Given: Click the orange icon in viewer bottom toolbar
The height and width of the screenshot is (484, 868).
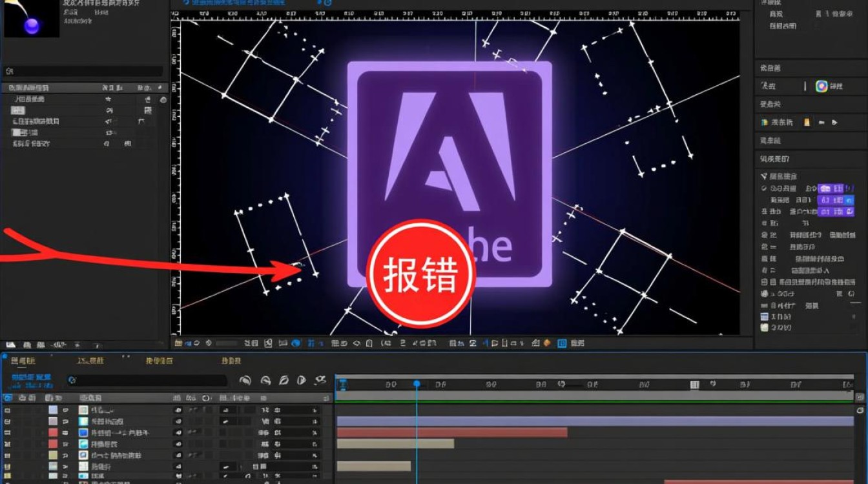Looking at the screenshot, I should [x=547, y=343].
